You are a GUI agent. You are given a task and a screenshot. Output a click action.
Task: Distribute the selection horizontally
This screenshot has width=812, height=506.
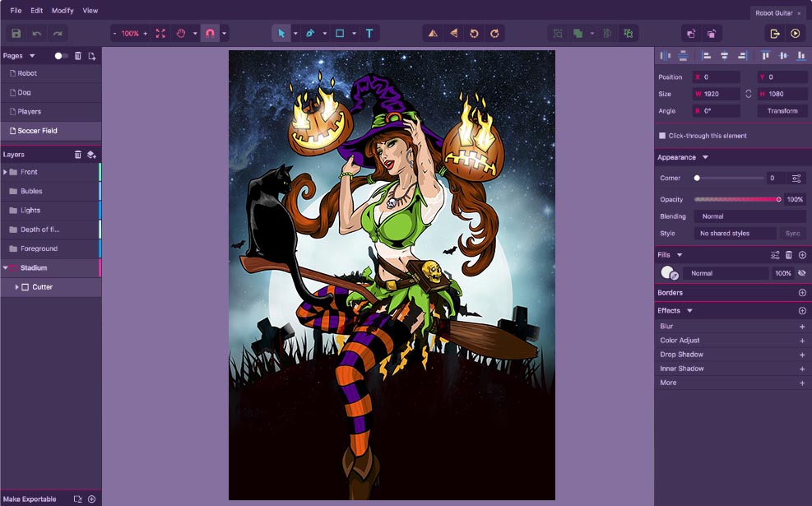666,56
